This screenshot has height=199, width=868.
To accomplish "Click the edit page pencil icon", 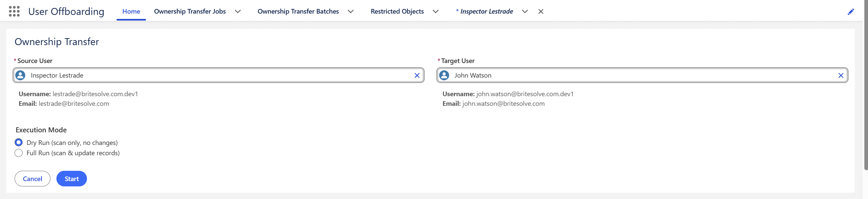I will (x=850, y=12).
